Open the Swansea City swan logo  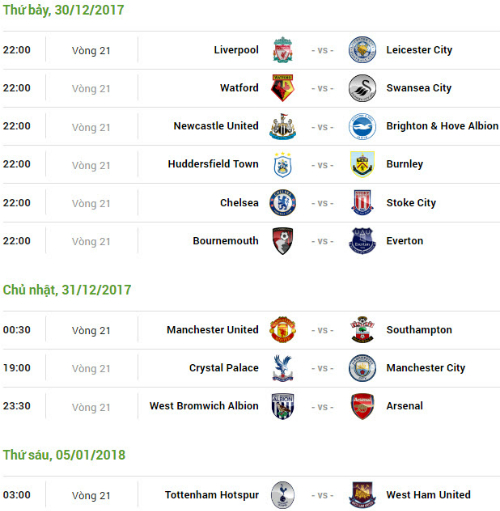(362, 88)
